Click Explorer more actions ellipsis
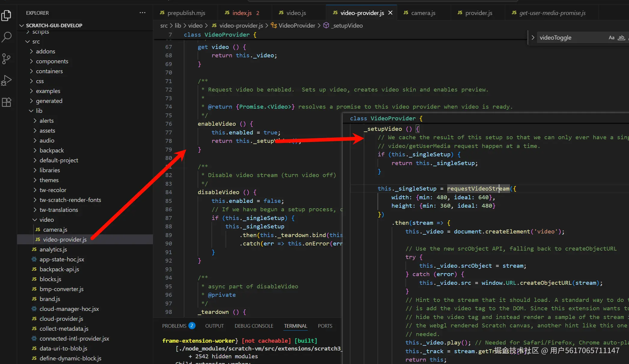Screen dimensions: 629x364 [142, 13]
